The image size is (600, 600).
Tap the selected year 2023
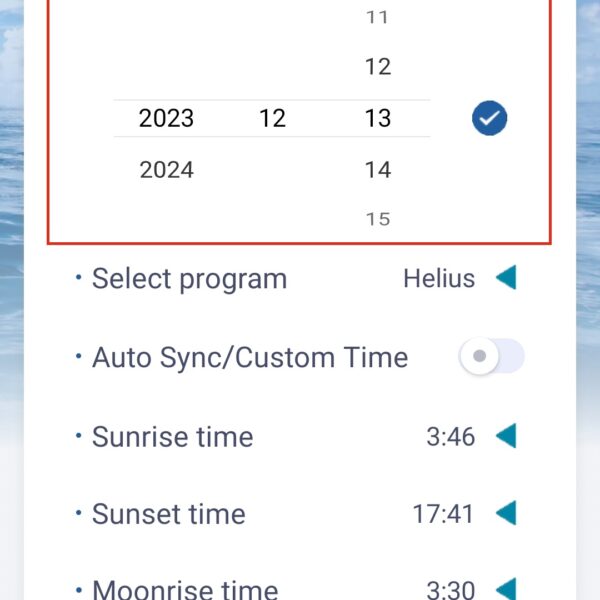(x=166, y=118)
